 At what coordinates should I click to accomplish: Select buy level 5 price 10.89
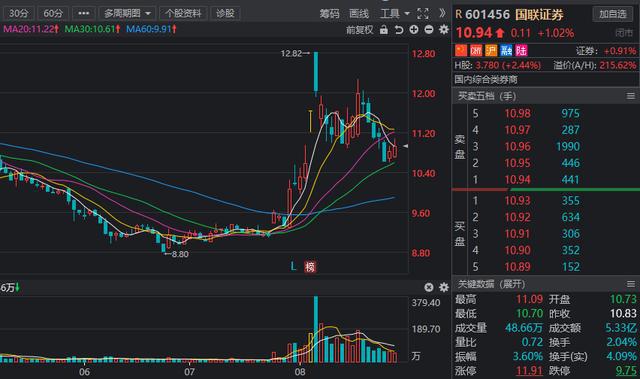[518, 267]
